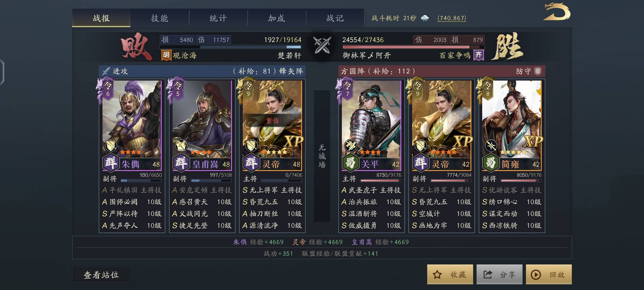644x290 pixels.
Task: Click the 齐 faction badge next to 百家争鸣
Action: coord(478,55)
